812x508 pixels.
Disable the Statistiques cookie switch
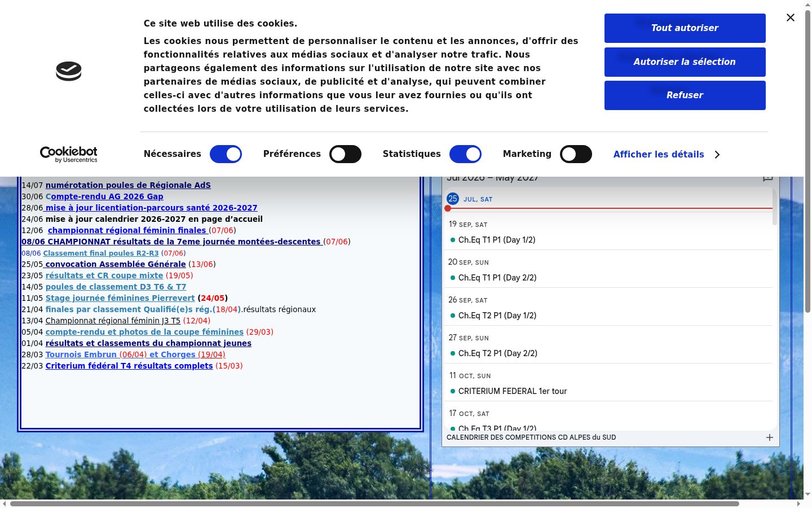[465, 154]
